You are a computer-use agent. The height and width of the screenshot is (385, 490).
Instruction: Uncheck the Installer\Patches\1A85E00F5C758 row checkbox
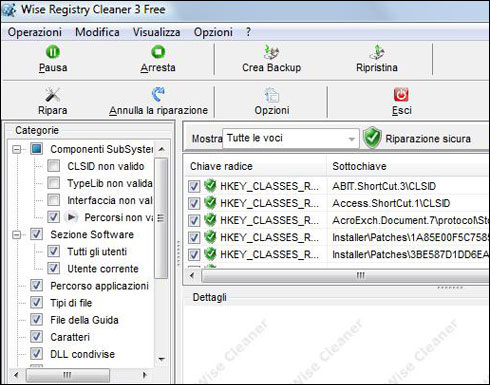(194, 237)
